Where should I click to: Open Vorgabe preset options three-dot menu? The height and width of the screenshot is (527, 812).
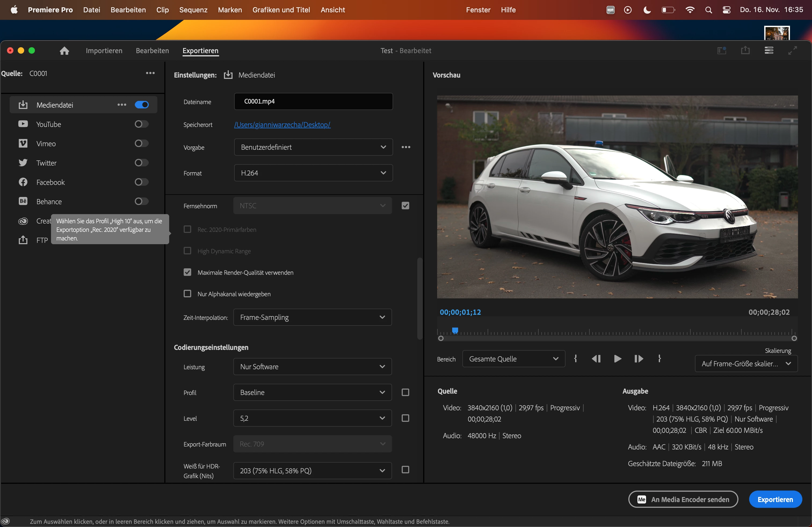[406, 147]
